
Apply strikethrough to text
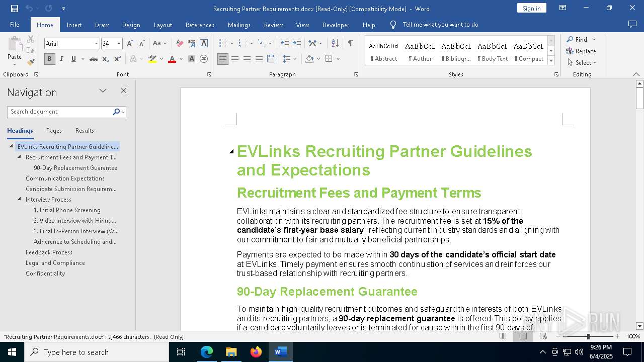pyautogui.click(x=94, y=59)
